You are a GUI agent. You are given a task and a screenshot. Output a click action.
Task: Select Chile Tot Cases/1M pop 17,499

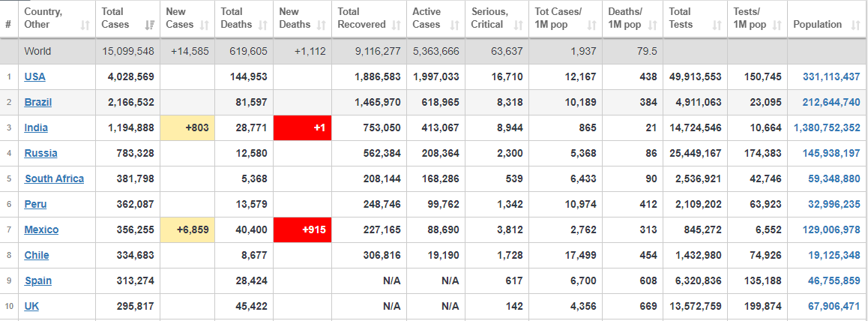pos(581,255)
